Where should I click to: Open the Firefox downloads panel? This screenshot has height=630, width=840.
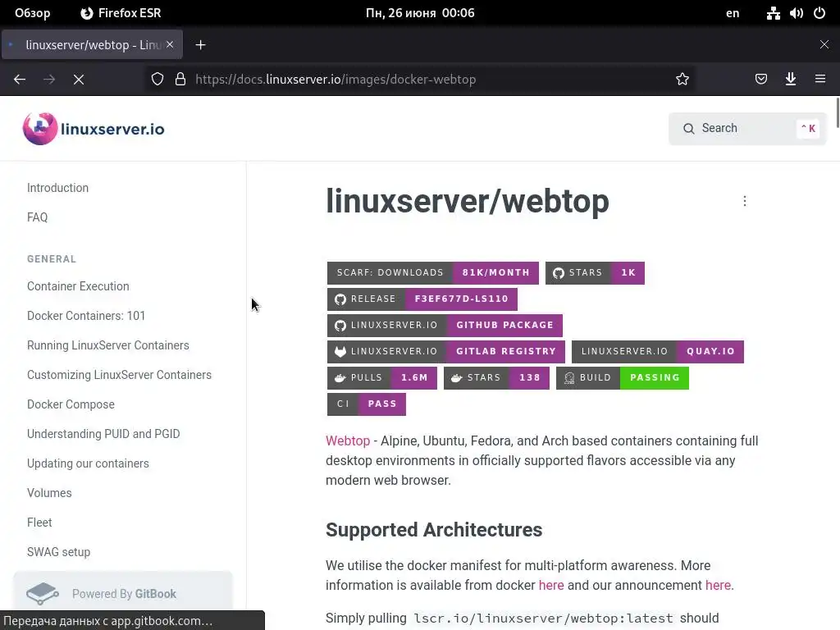[790, 80]
